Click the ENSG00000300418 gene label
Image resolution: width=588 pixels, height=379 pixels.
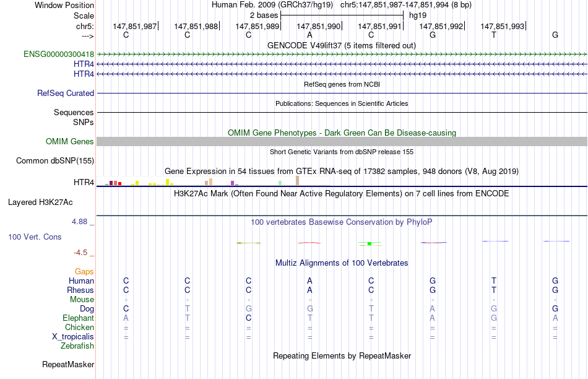(59, 54)
